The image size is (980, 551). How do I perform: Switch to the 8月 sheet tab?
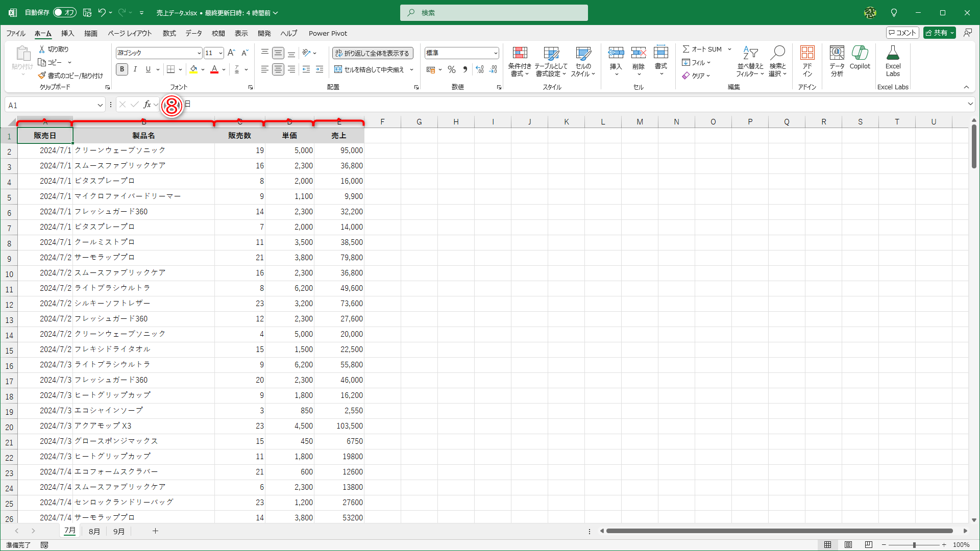click(94, 531)
